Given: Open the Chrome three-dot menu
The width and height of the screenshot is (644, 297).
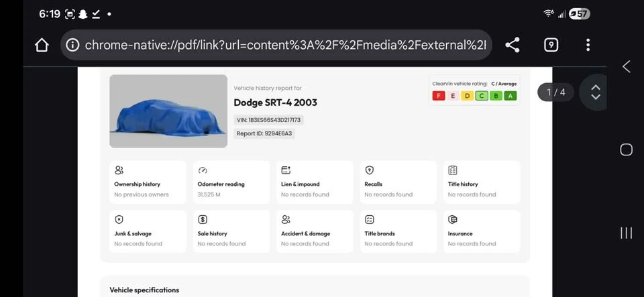Looking at the screenshot, I should 588,45.
